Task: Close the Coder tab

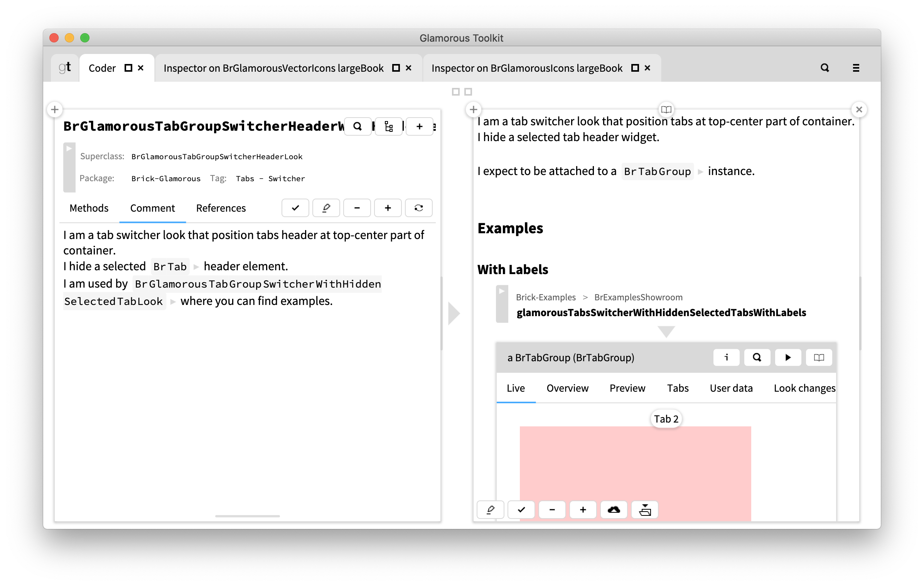Action: (141, 68)
